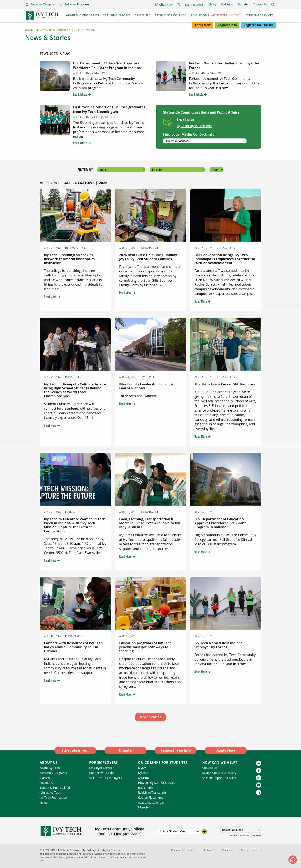Open the Year filter dropdown
This screenshot has height=868, width=301.
pyautogui.click(x=217, y=170)
